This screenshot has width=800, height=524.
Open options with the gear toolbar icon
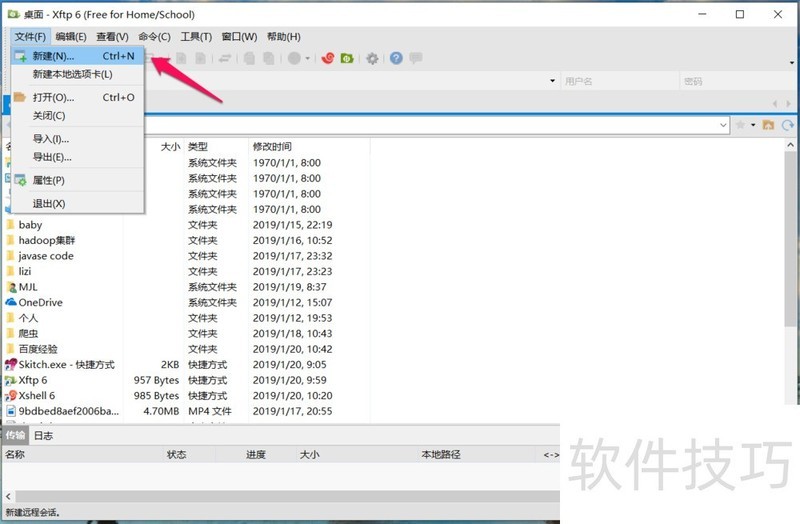click(372, 58)
